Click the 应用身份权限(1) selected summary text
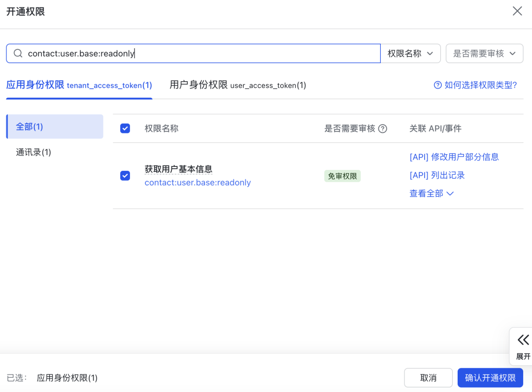The image size is (532, 392). tap(67, 378)
